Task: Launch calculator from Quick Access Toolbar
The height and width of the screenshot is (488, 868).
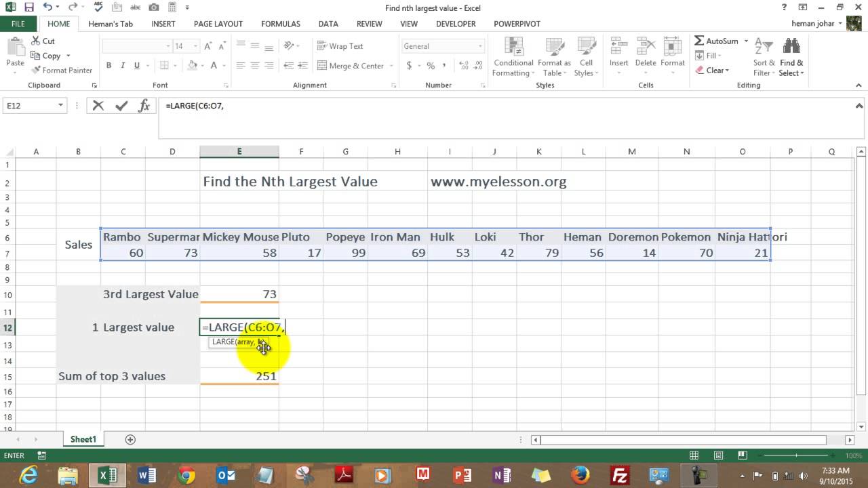Action: (172, 7)
